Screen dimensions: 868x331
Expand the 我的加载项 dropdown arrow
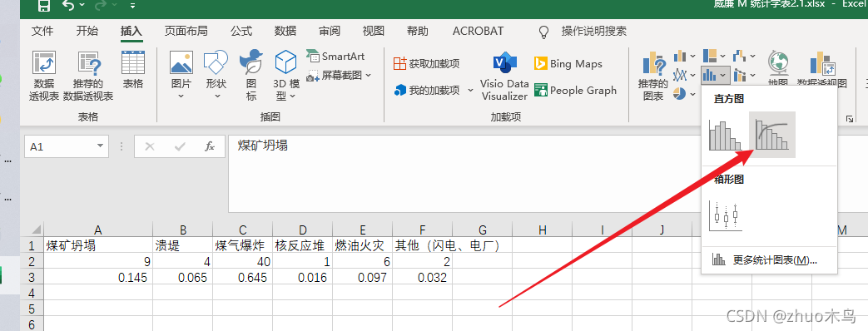tap(470, 90)
